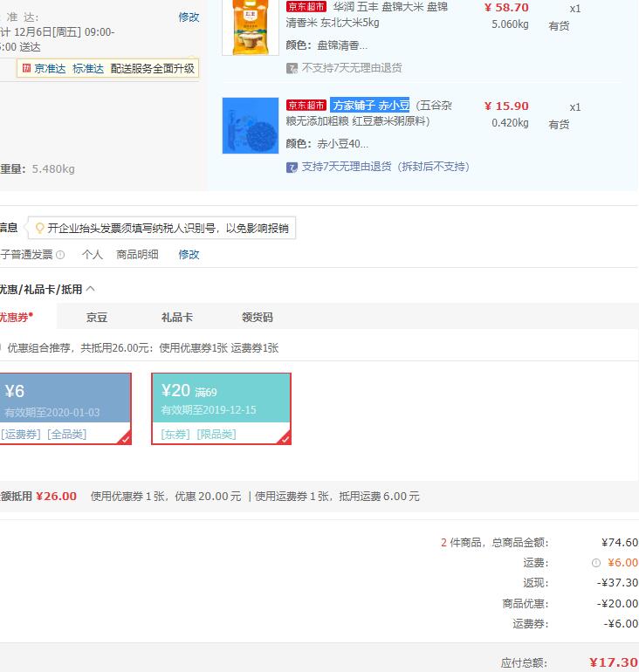
Task: Click the 7-day return icon for rice
Action: pyautogui.click(x=292, y=68)
